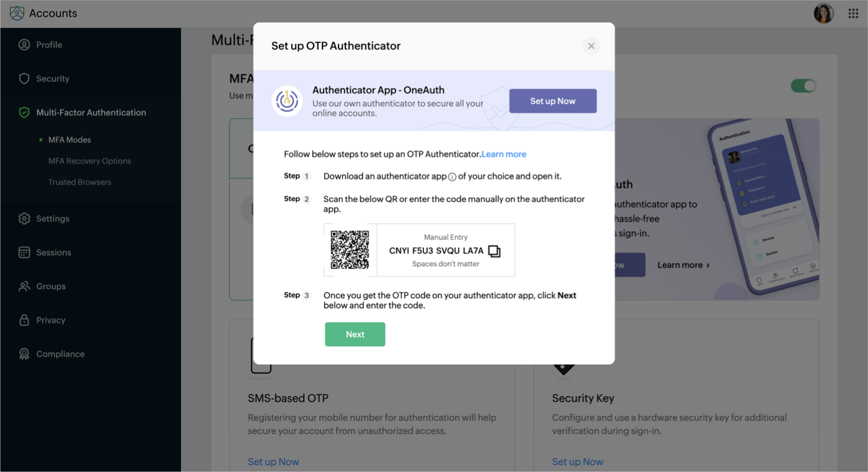Click the Profile sidebar icon
868x472 pixels.
click(24, 45)
